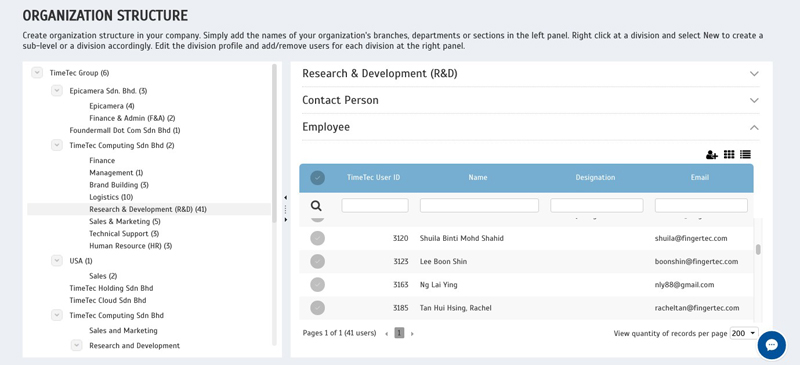Viewport: 800px width, 365px height.
Task: Collapse the TimeTec Group tree node
Action: tap(37, 73)
